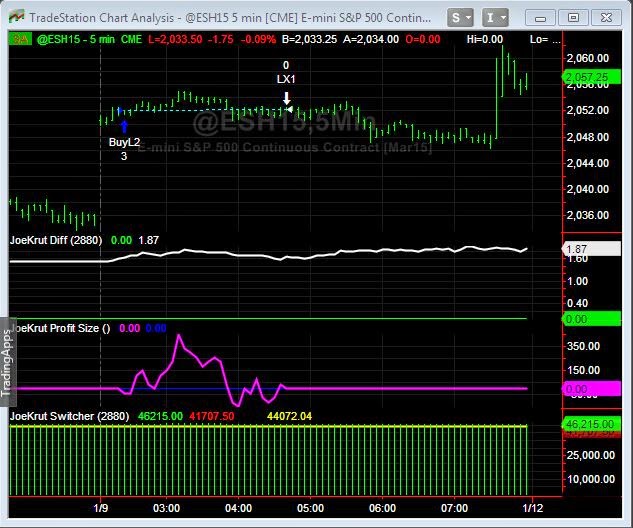Click the 2,057.25 current price tag
This screenshot has width=633, height=528.
click(591, 77)
